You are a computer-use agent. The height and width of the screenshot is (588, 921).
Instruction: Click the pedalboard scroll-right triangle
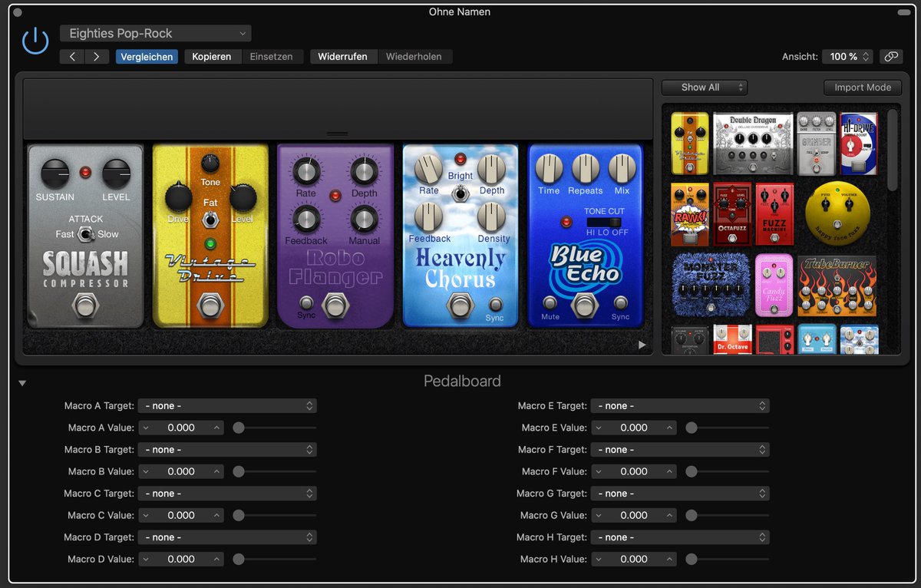642,345
